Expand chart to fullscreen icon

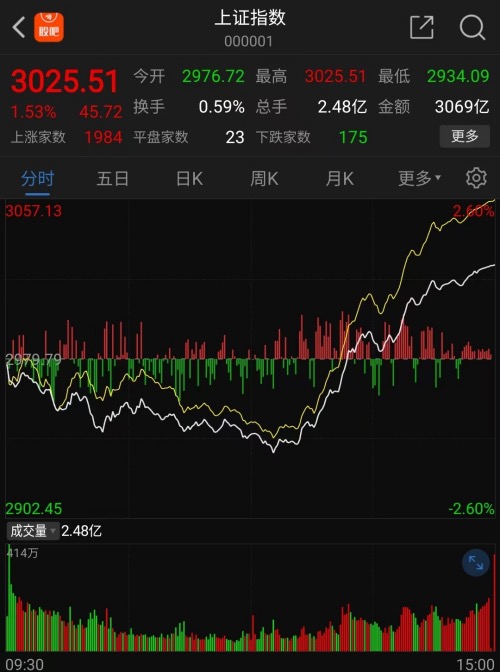pyautogui.click(x=476, y=562)
